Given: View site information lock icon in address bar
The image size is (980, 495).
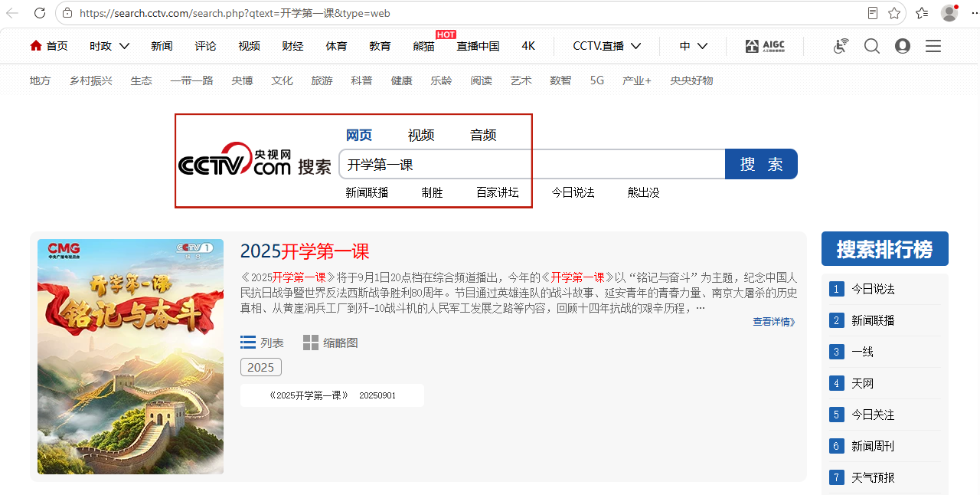Looking at the screenshot, I should coord(68,13).
